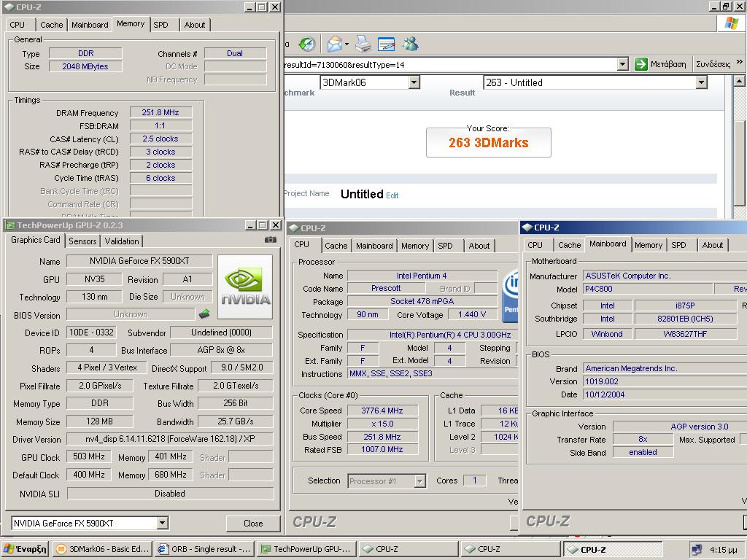Select Graphics Card tab in GPU-Z
This screenshot has height=560, width=747.
click(x=35, y=240)
